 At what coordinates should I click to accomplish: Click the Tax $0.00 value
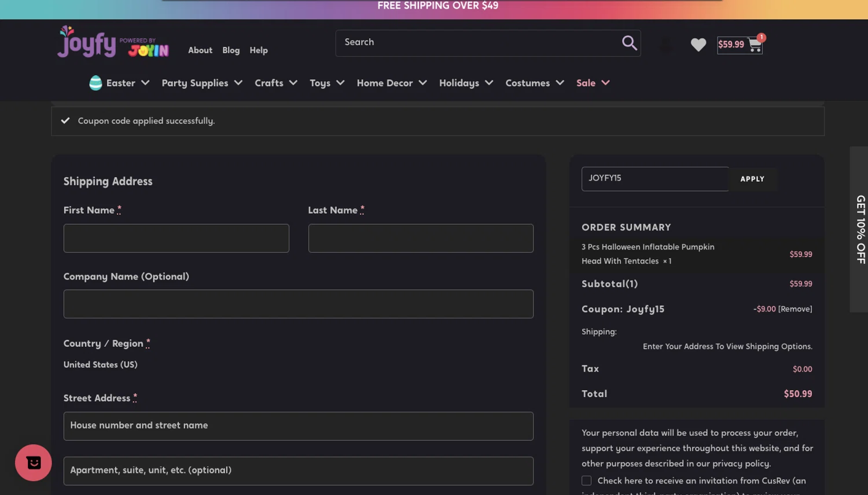pos(802,369)
